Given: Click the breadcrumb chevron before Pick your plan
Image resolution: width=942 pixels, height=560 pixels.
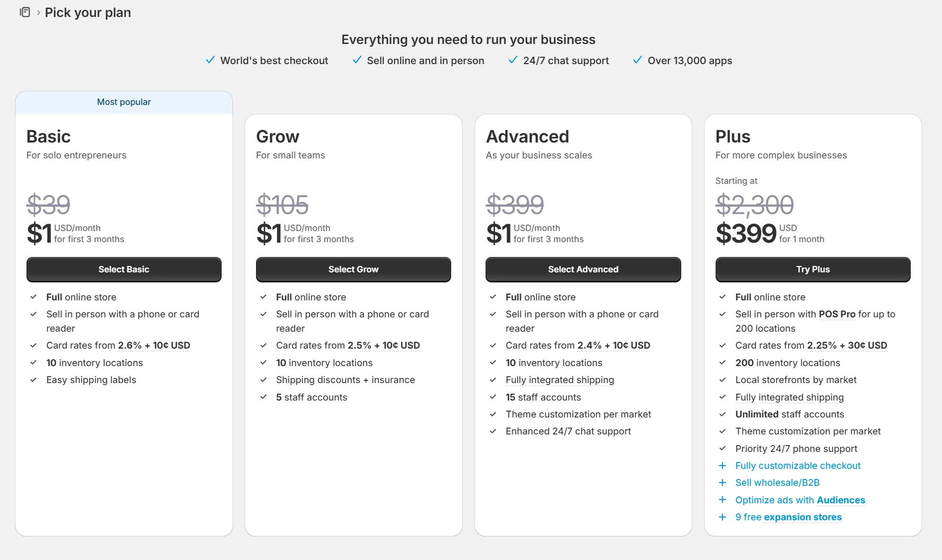Looking at the screenshot, I should (x=38, y=13).
